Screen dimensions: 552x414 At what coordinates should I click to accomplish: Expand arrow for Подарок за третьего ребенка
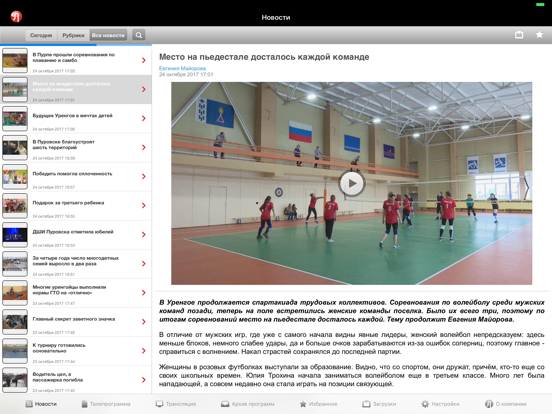[144, 206]
